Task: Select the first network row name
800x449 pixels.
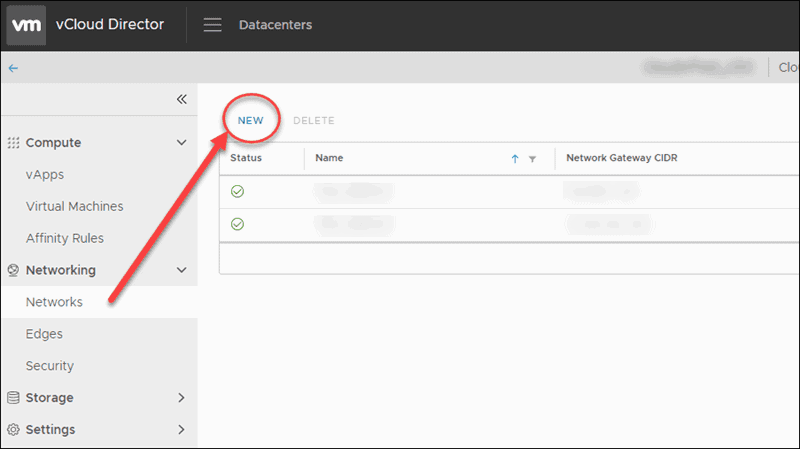Action: point(354,192)
